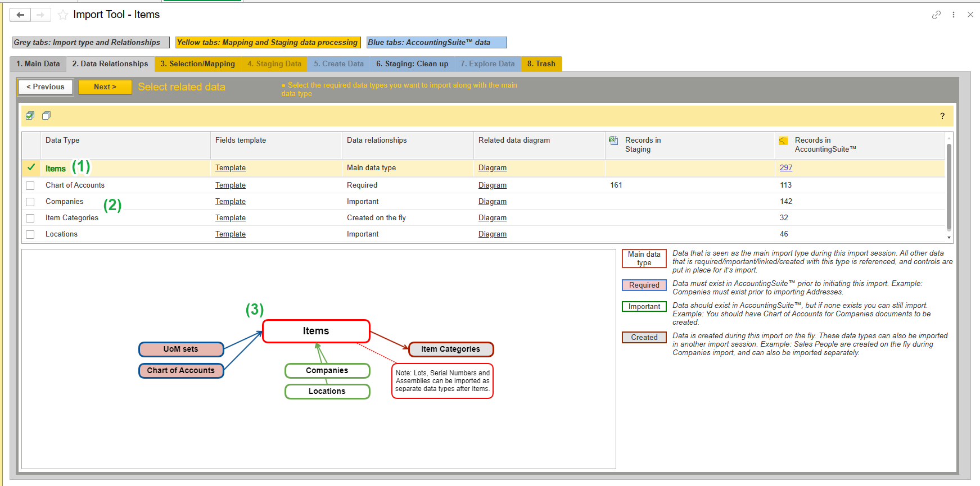Click the Main data type legend box
980x486 pixels.
click(644, 258)
